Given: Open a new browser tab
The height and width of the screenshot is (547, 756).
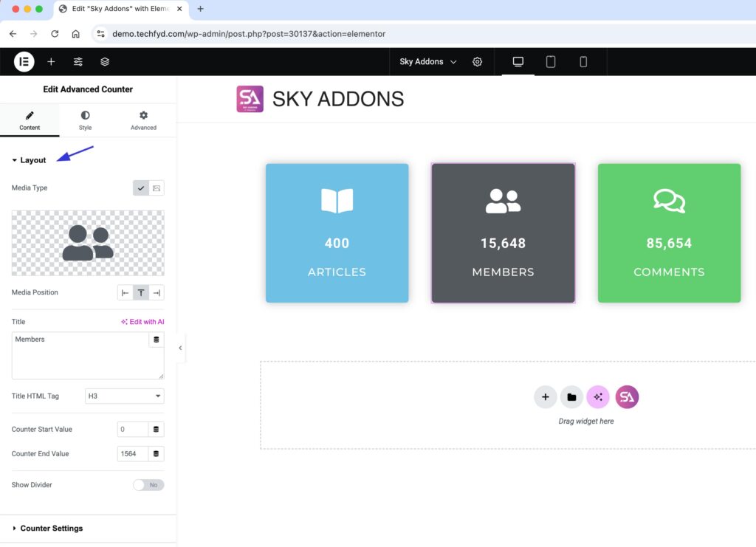Looking at the screenshot, I should coord(201,9).
